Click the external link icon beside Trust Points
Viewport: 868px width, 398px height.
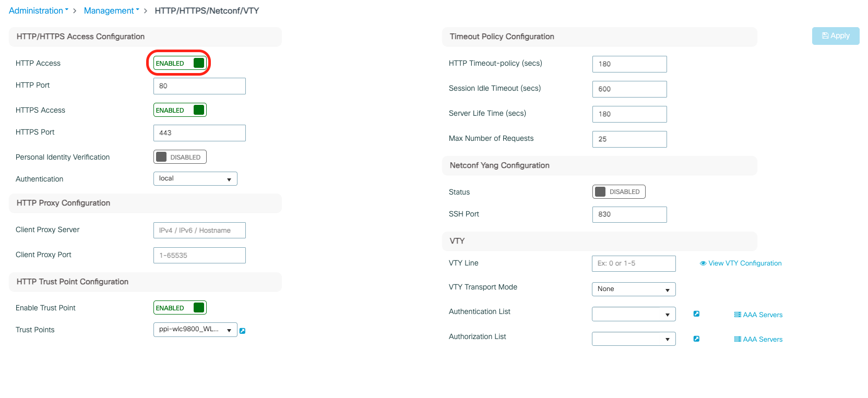pos(242,331)
